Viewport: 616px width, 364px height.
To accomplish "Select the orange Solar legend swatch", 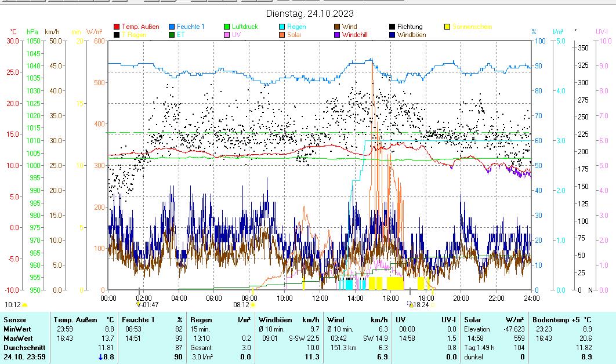I will tap(282, 35).
